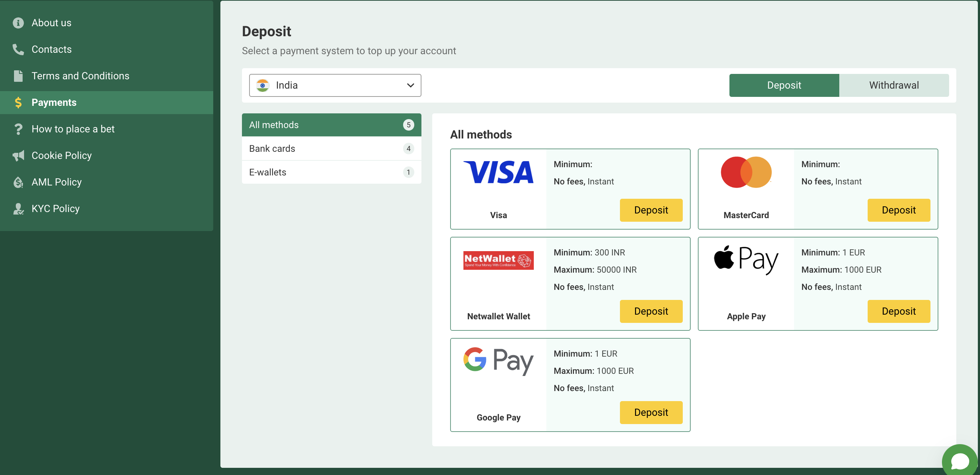The height and width of the screenshot is (475, 980).
Task: Open How to place a bet
Action: tap(107, 129)
